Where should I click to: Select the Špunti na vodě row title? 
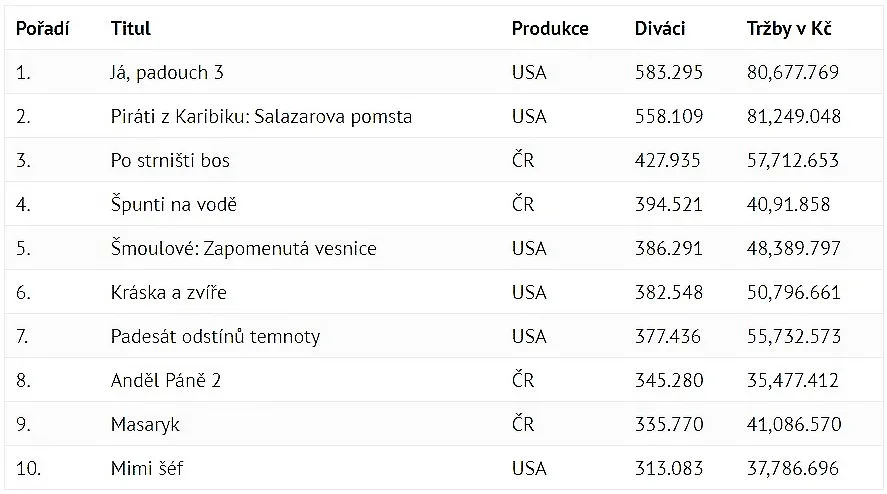[174, 204]
